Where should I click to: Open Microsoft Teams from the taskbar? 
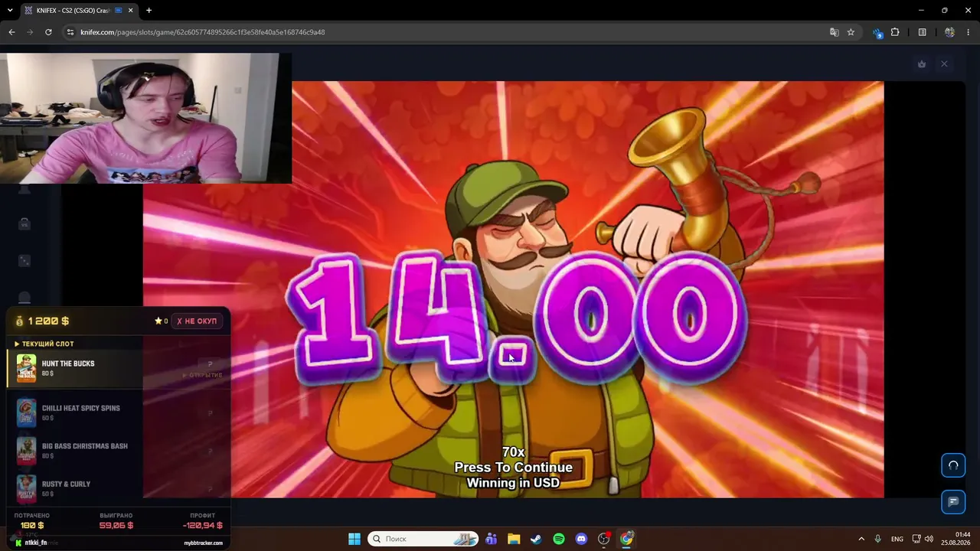(x=491, y=539)
